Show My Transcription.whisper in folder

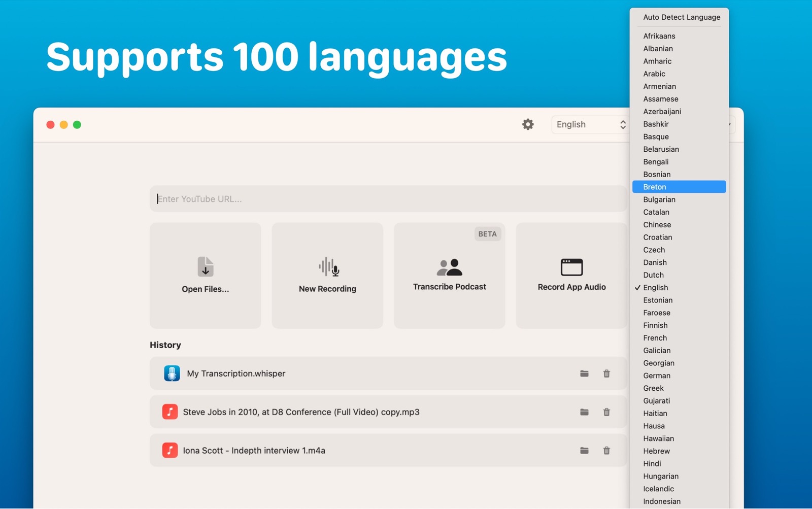point(584,374)
